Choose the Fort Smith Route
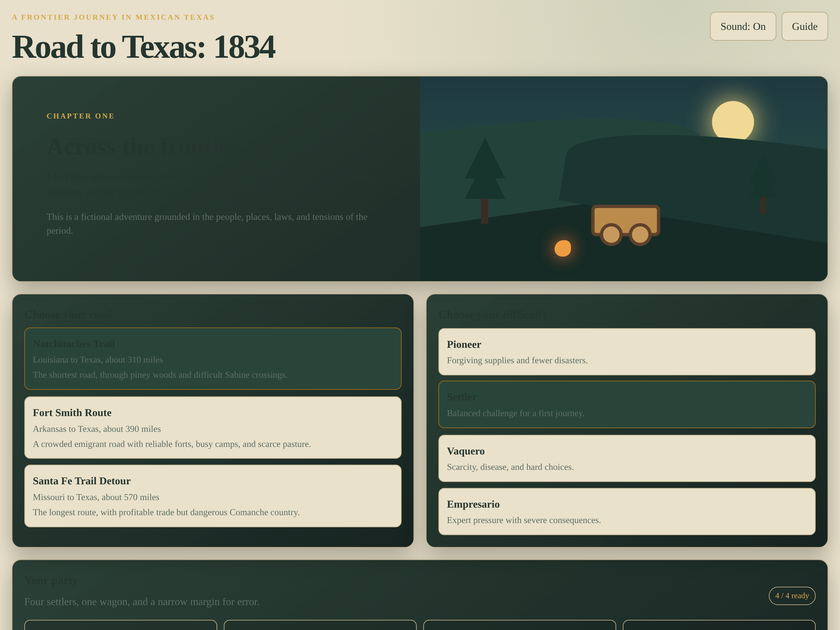840x630 pixels. tap(213, 427)
